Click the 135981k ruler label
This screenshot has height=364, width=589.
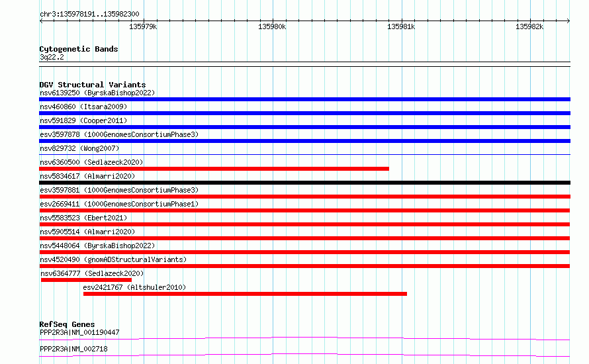point(401,26)
